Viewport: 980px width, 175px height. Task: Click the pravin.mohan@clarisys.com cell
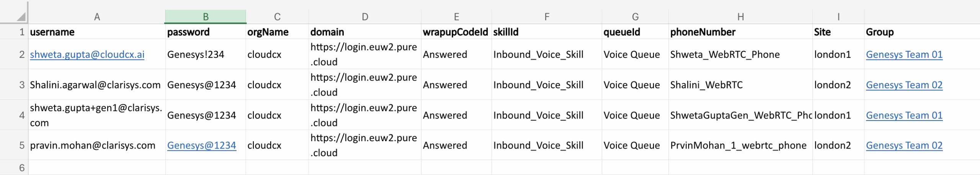[93, 145]
